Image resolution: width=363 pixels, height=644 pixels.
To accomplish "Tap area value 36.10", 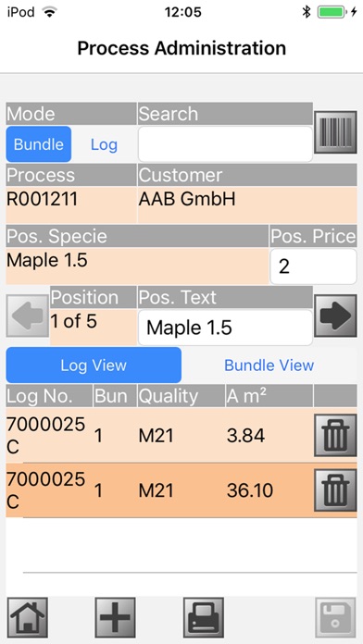I will [x=249, y=490].
